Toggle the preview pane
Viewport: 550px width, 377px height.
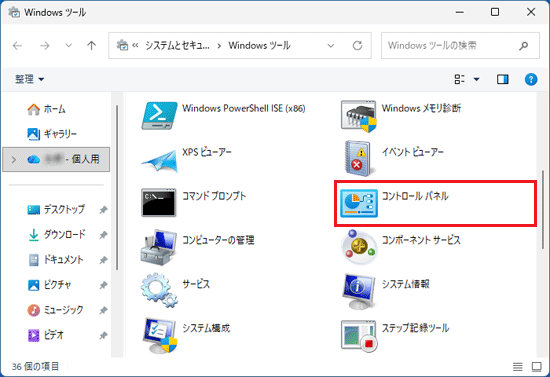(x=503, y=79)
